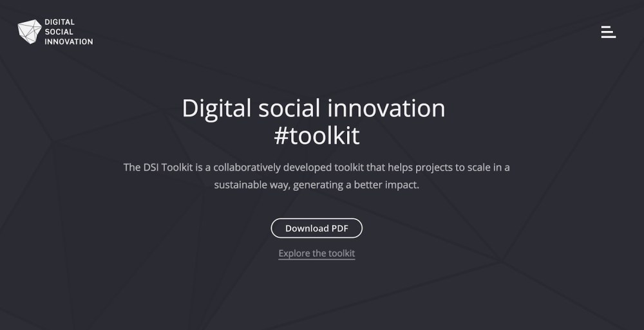
Task: Click the word DIGITAL in the logo
Action: pyautogui.click(x=59, y=22)
